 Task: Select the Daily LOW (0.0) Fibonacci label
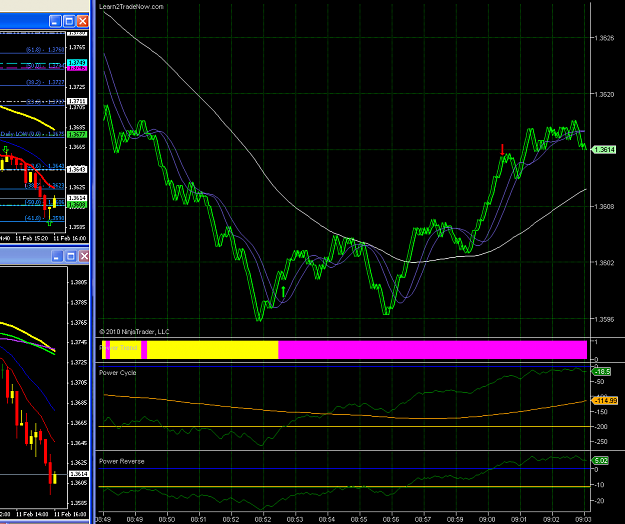(x=32, y=134)
